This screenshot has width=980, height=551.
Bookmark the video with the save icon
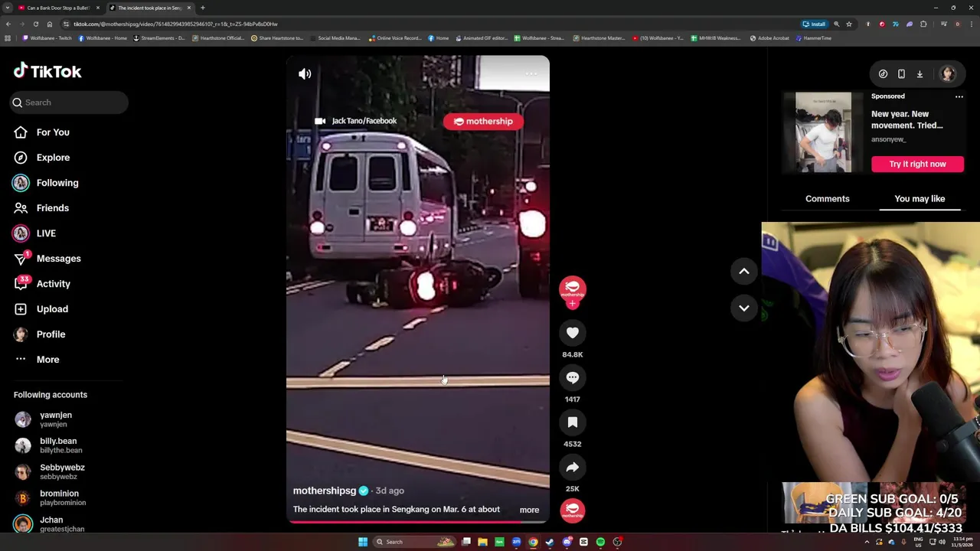[573, 422]
